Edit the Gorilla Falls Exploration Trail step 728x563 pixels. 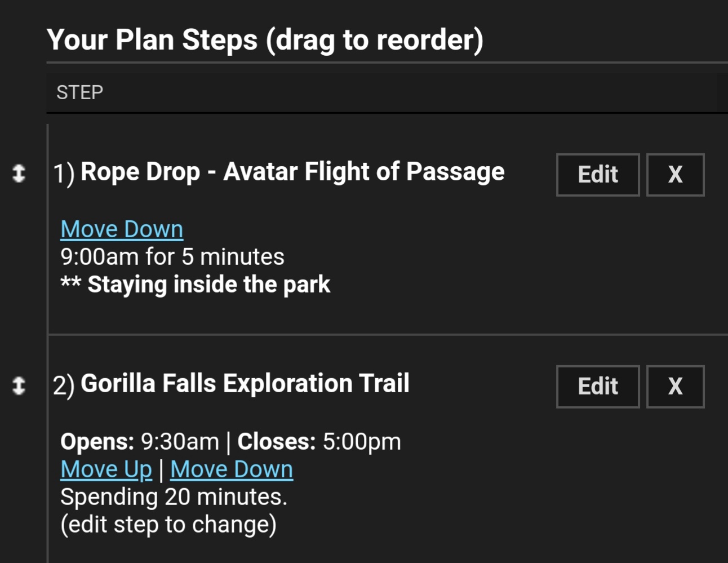click(597, 387)
